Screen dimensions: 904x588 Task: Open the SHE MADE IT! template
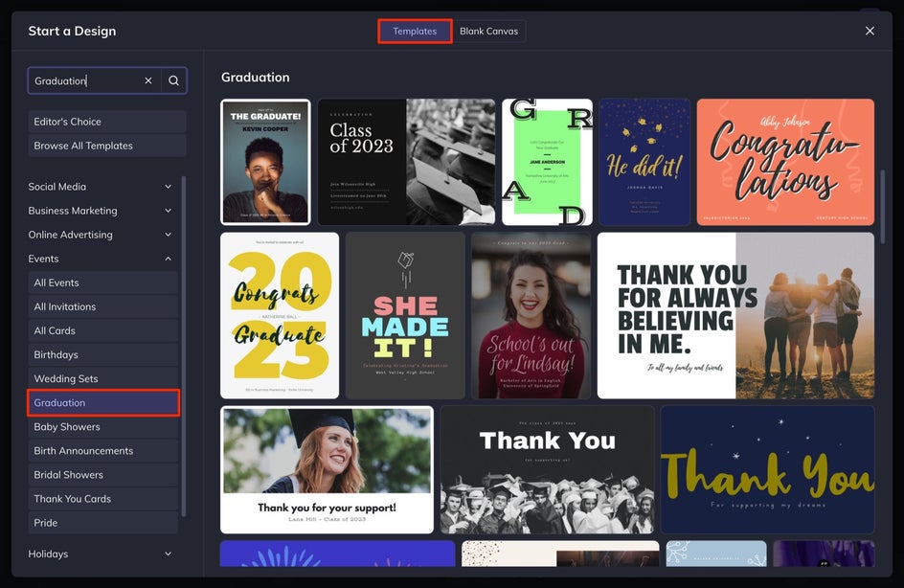[x=405, y=315]
